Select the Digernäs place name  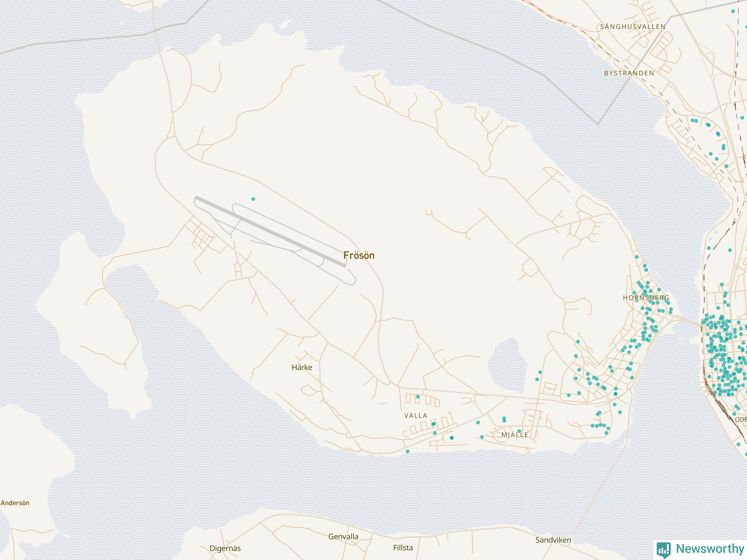pos(225,548)
